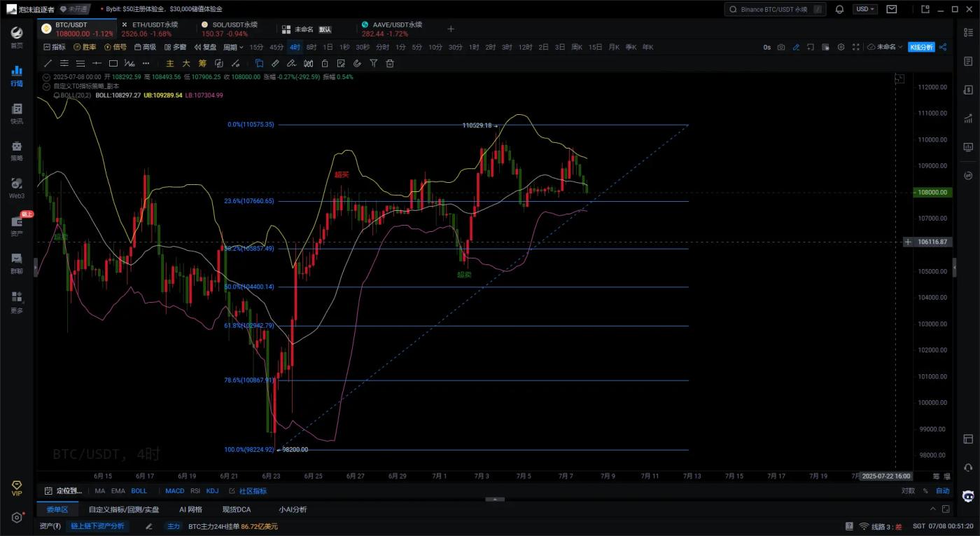Select the 1日 timeframe

[328, 47]
